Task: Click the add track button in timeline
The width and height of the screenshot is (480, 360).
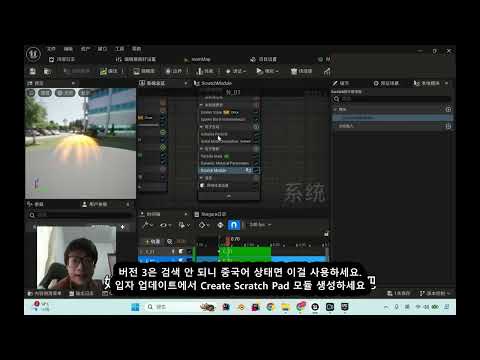Action: coord(152,241)
